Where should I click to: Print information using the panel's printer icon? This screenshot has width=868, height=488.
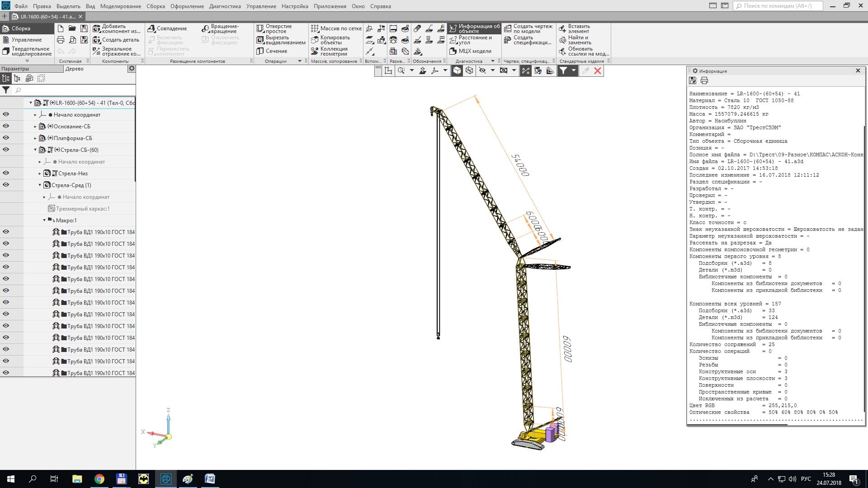click(704, 80)
